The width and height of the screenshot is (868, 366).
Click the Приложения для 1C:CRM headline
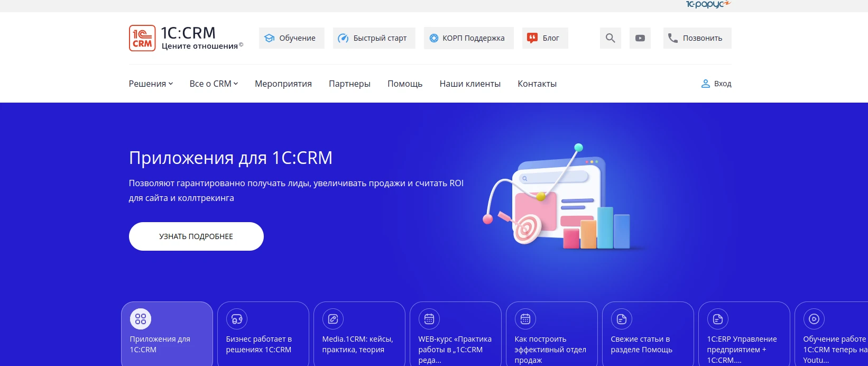[x=231, y=158]
